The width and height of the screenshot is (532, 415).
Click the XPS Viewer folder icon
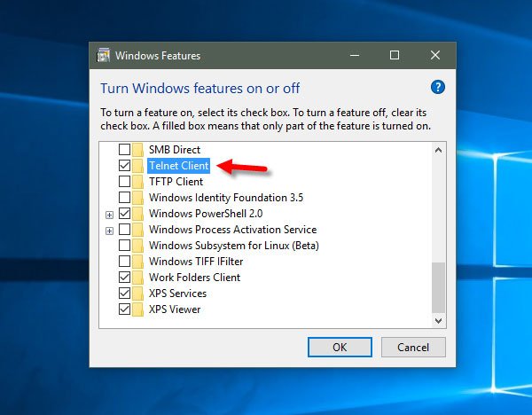pos(137,309)
